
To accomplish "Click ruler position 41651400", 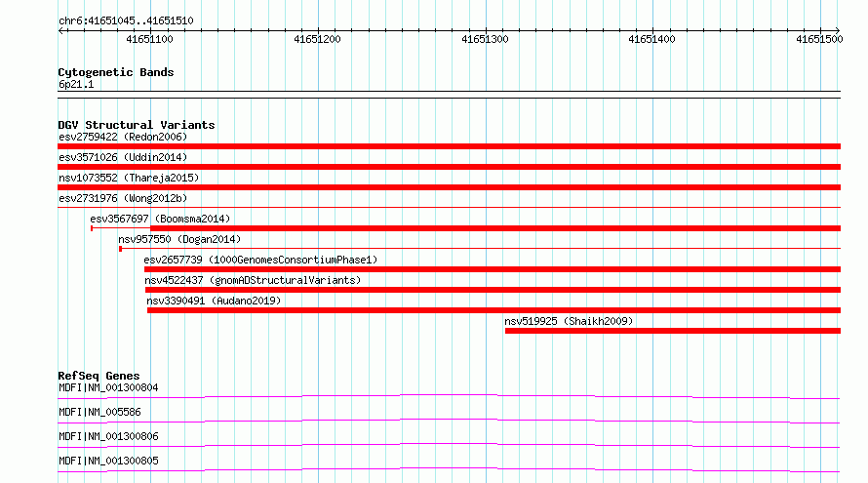I will pos(652,39).
